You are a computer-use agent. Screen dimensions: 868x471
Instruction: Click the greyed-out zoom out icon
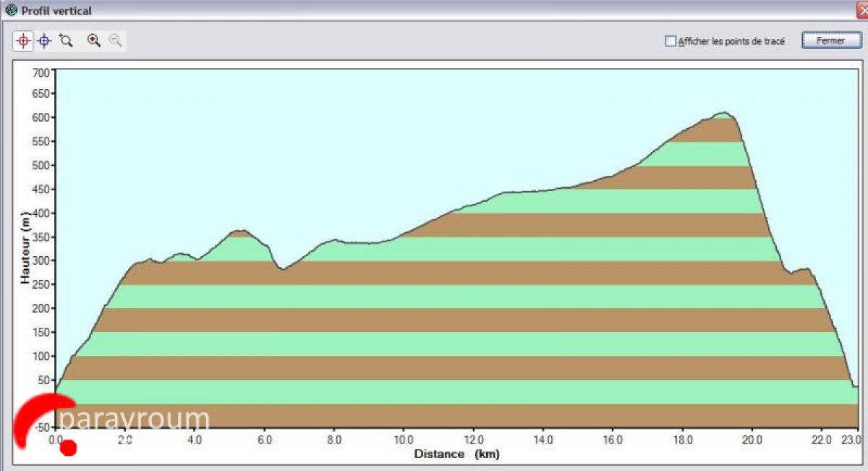point(115,41)
